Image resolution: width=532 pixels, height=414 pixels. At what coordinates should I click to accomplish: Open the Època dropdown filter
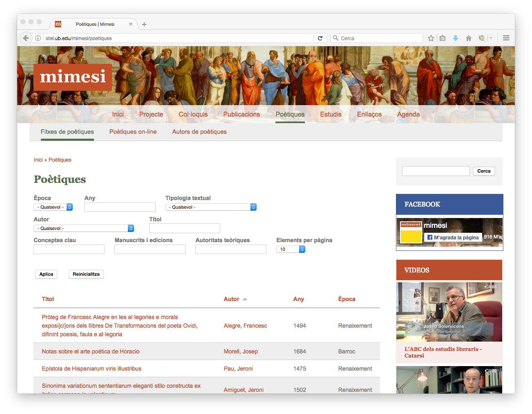53,207
